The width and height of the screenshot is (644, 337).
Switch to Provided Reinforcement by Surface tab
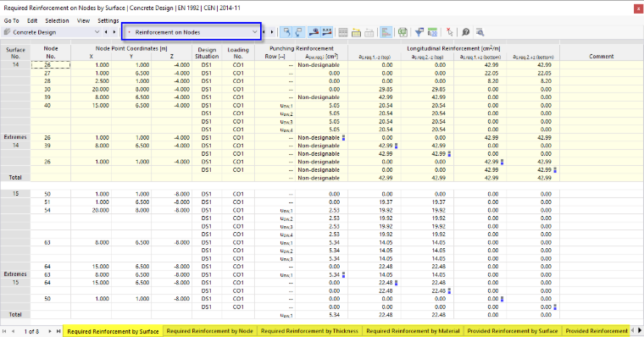click(x=512, y=331)
